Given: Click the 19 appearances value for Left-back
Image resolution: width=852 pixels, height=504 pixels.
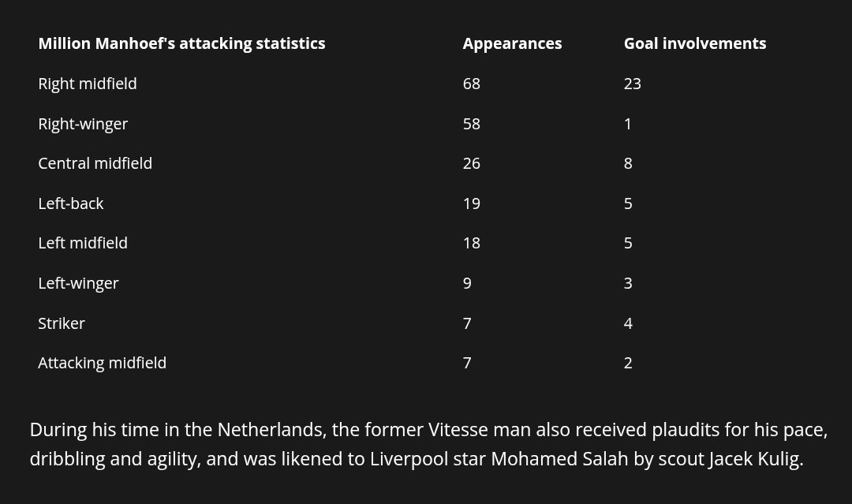Looking at the screenshot, I should click(x=472, y=203).
